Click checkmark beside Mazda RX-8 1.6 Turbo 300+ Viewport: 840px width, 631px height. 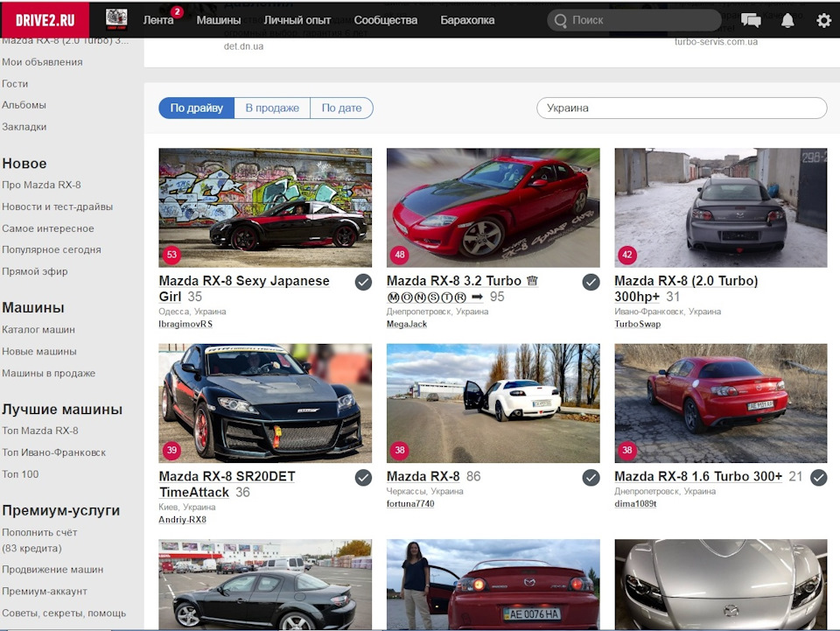[x=819, y=477]
